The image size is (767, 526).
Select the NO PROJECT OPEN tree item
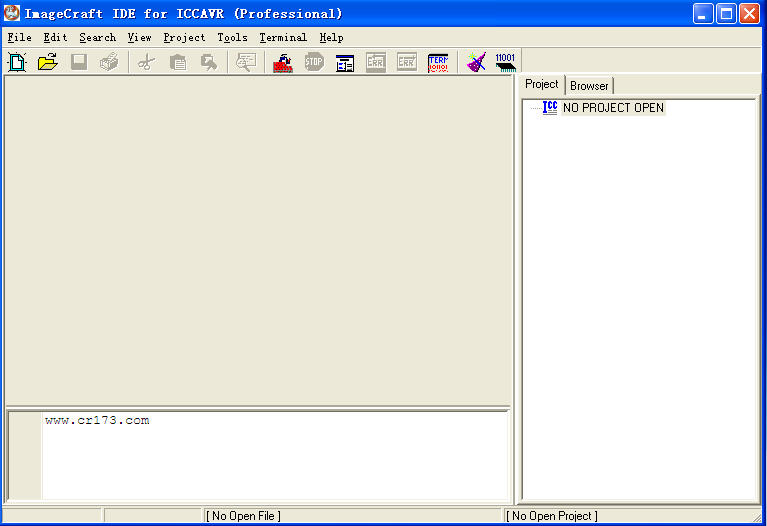click(612, 108)
